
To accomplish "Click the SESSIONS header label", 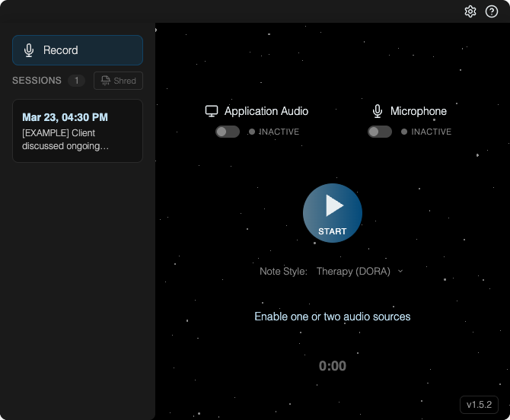I will tap(37, 81).
